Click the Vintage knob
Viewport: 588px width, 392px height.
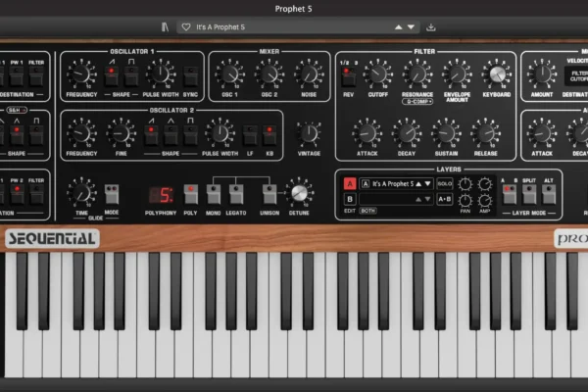(309, 133)
